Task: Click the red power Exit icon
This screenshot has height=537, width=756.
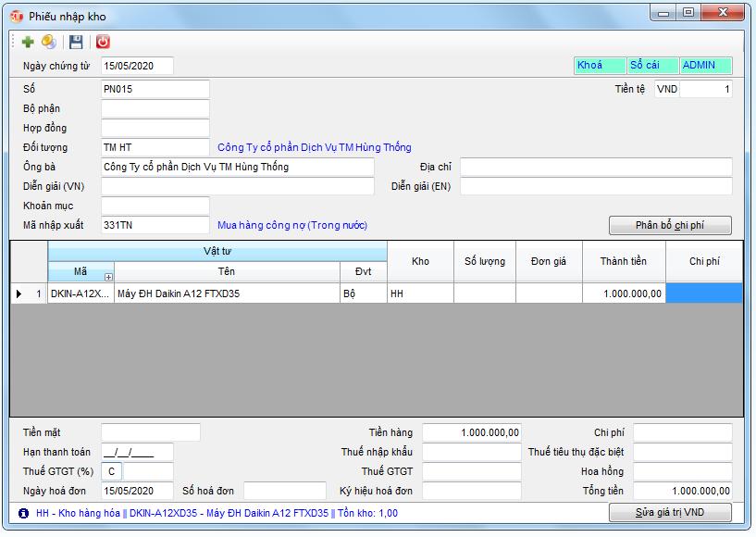Action: 103,42
